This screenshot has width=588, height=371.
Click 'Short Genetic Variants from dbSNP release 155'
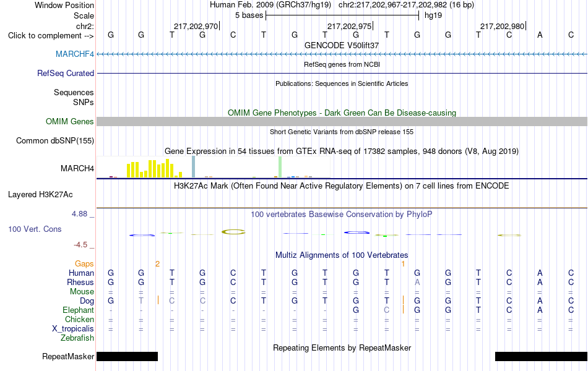coord(342,132)
